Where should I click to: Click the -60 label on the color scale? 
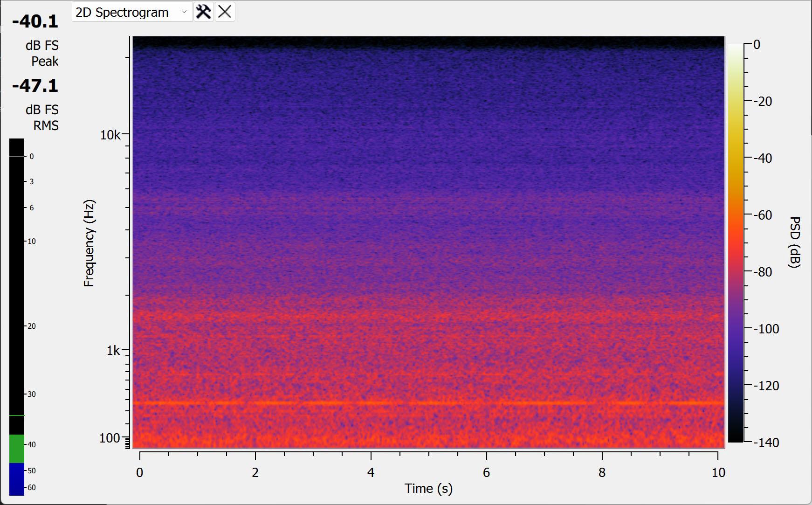(x=762, y=215)
